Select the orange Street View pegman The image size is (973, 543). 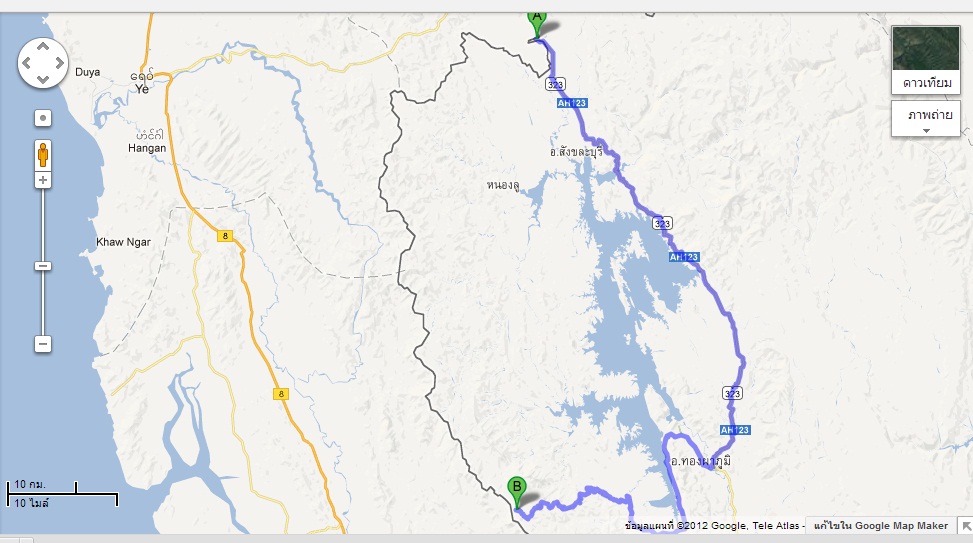click(43, 155)
